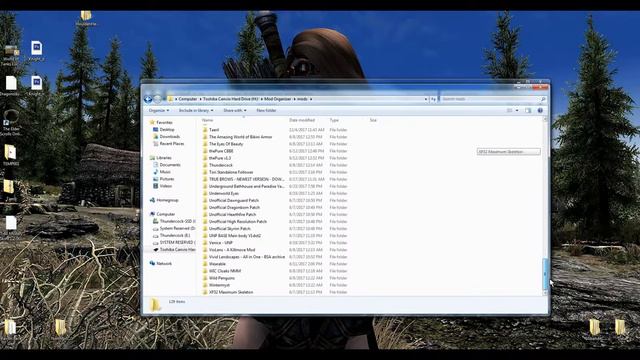Click the refresh button beside address bar
640x360 pixels.
(433, 99)
